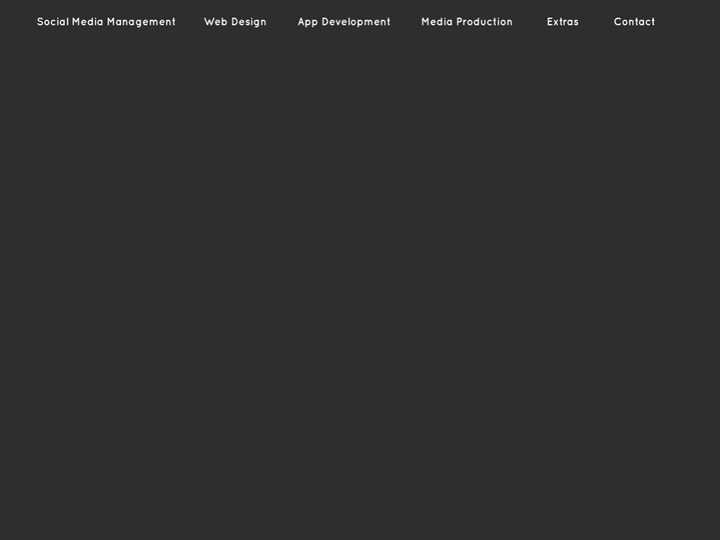View the Extras page
The image size is (720, 540).
pyautogui.click(x=562, y=22)
